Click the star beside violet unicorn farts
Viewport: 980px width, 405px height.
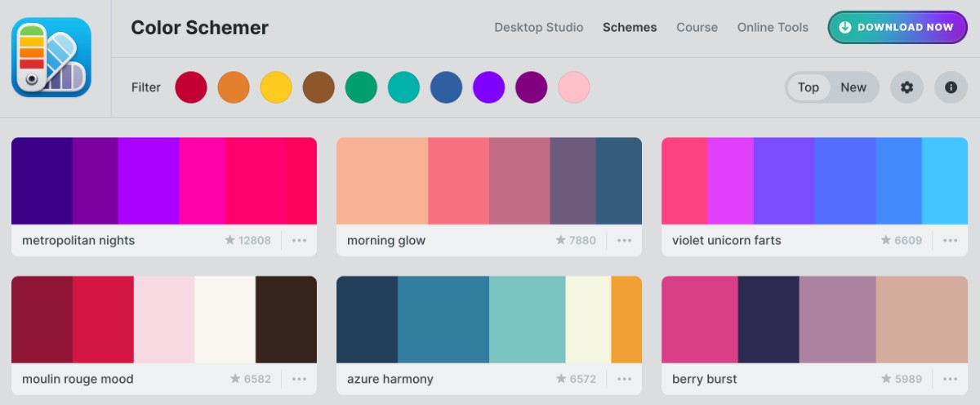click(x=885, y=240)
